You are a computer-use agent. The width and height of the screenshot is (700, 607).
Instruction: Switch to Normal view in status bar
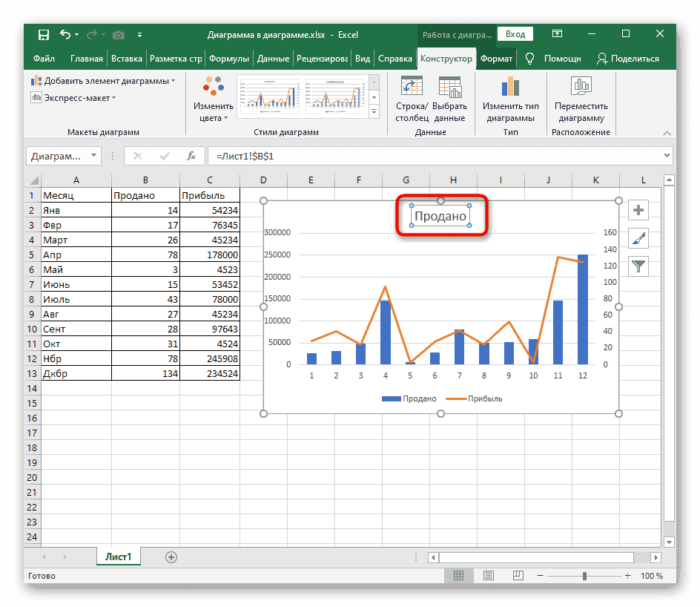tap(459, 576)
